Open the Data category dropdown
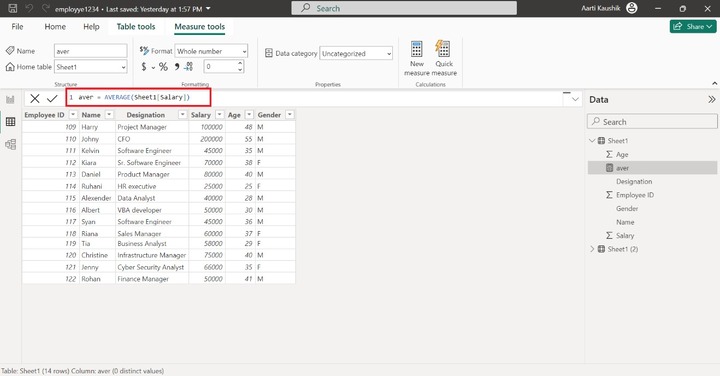 [x=356, y=53]
